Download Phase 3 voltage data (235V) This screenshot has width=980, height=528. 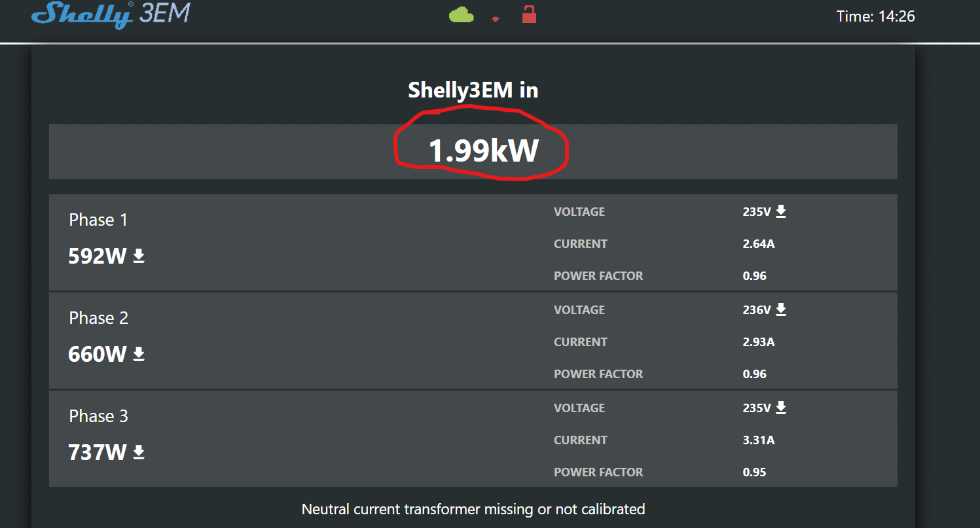[781, 408]
